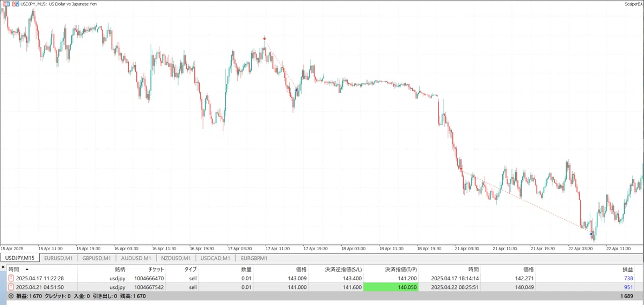Open the EURUSD,M1 chart tab
Screen dimensions: 644x305
[x=58, y=258]
